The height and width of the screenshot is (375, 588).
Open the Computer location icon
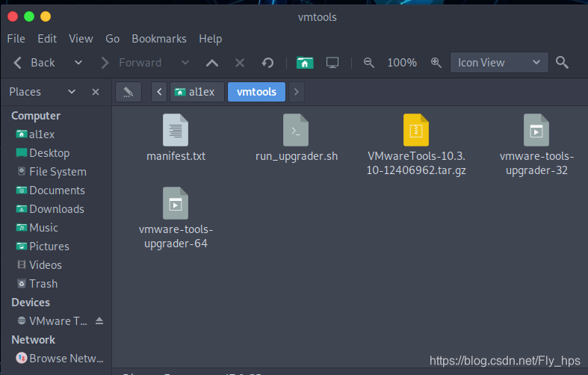click(x=332, y=63)
